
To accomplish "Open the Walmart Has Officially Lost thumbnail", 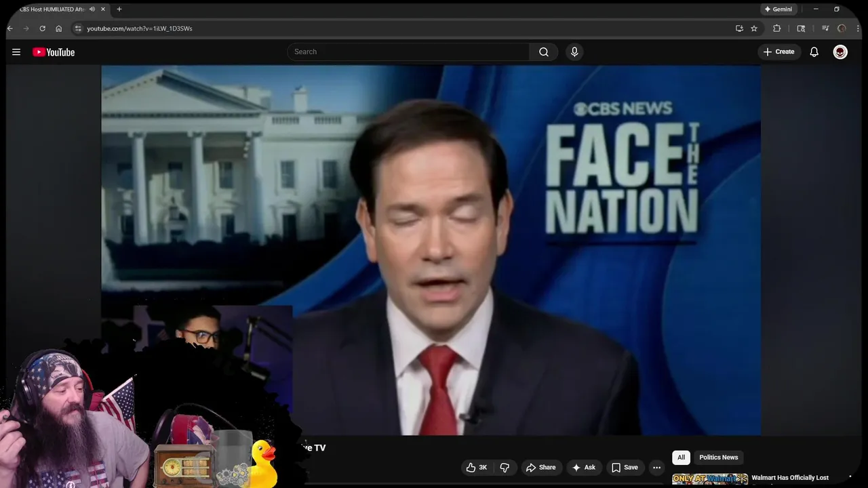I will click(x=710, y=479).
